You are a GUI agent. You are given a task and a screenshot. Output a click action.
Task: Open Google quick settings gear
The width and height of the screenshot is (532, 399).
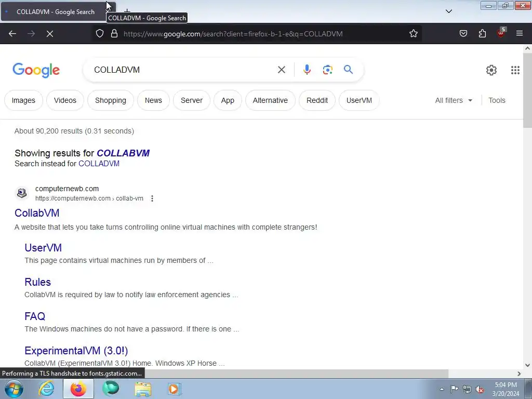tap(491, 70)
